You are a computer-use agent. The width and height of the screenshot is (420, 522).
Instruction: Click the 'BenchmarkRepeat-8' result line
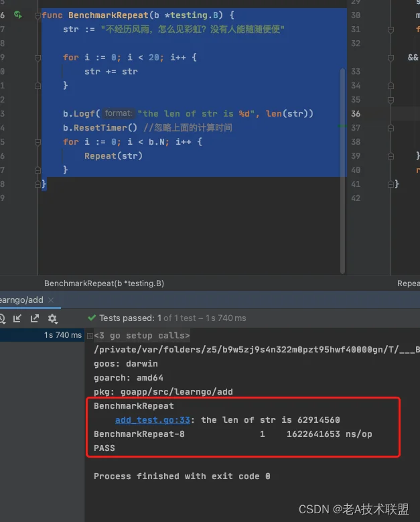(x=139, y=434)
